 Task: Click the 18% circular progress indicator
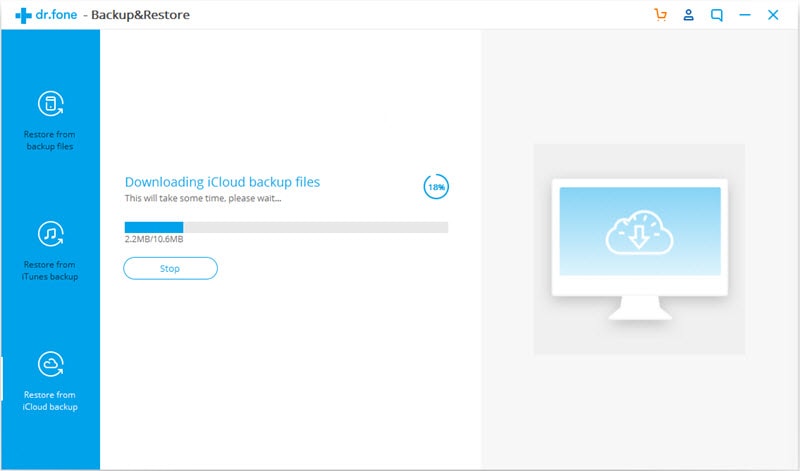[x=436, y=187]
